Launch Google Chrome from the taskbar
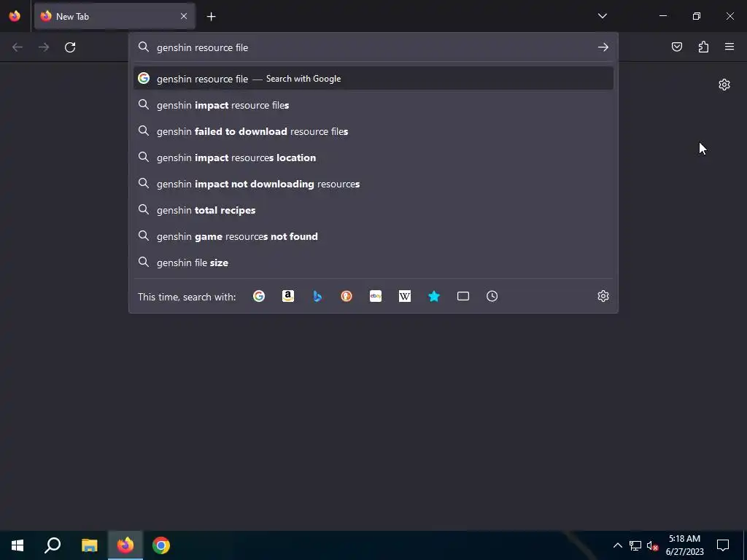The height and width of the screenshot is (560, 747). pos(161,545)
